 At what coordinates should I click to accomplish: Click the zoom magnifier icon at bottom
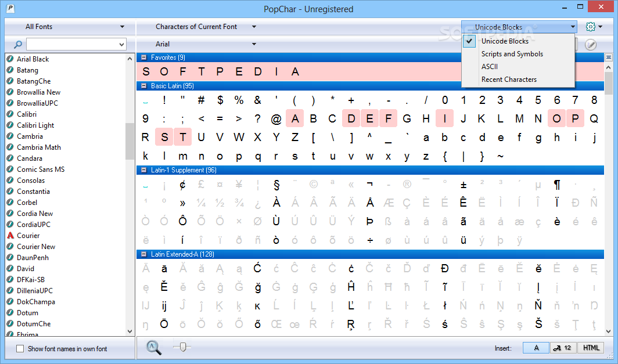153,347
